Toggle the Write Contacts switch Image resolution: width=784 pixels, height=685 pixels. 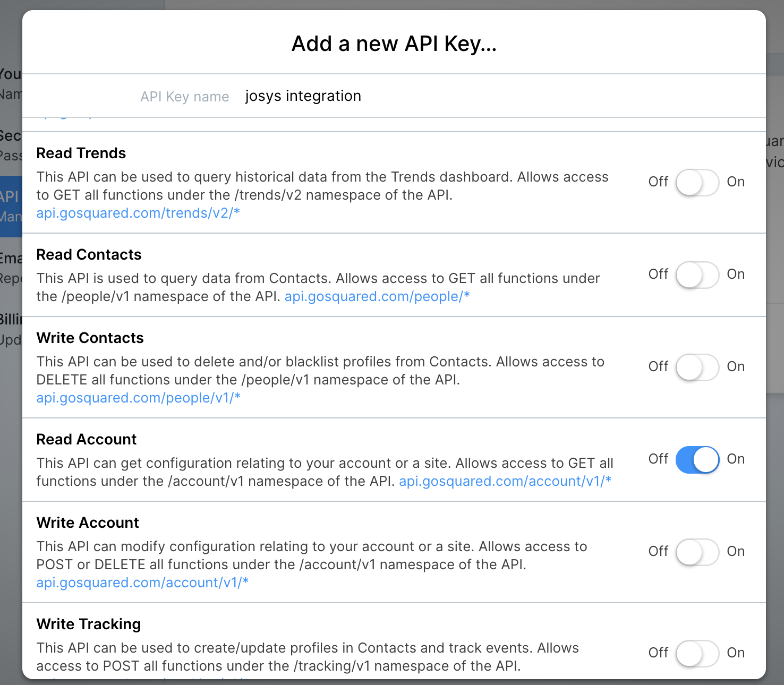(697, 367)
